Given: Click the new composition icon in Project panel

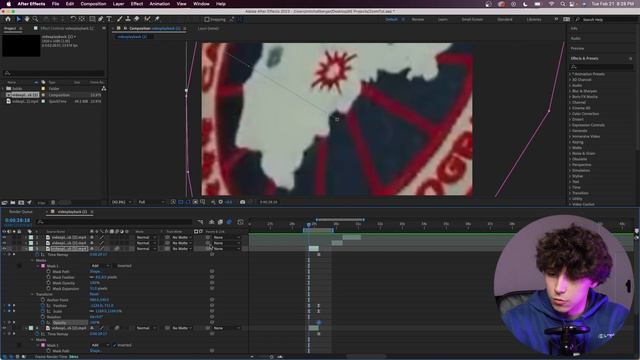Looking at the screenshot, I should pyautogui.click(x=21, y=202).
